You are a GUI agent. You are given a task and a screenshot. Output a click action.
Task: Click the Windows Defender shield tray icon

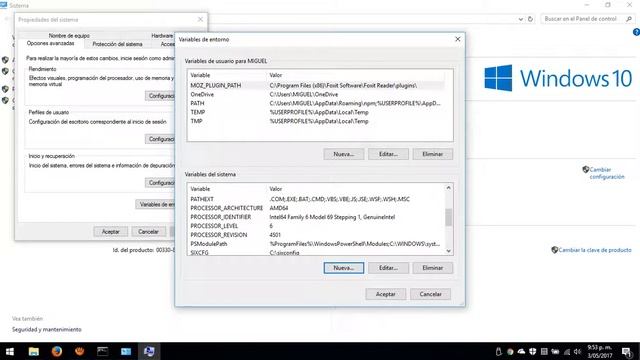533,351
